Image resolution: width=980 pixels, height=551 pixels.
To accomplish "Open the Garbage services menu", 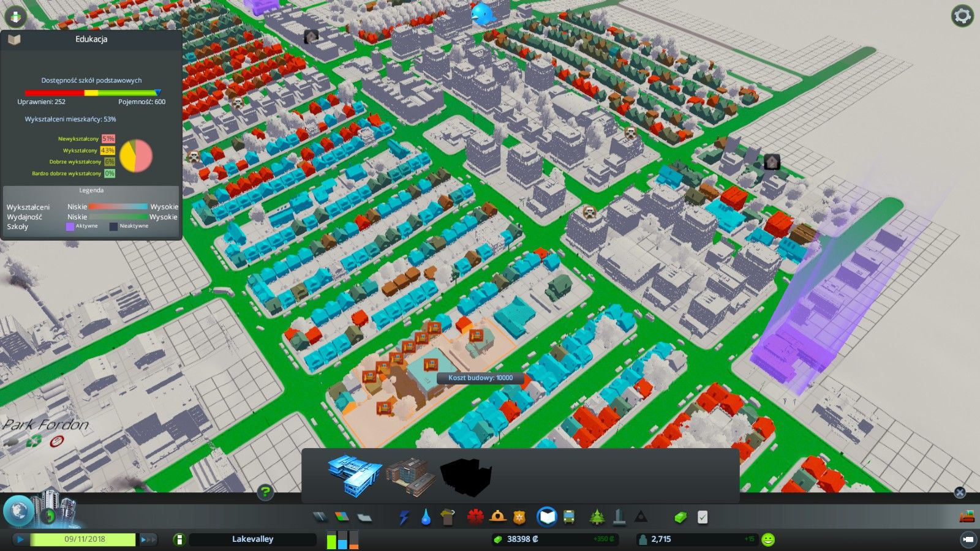I will pos(446,517).
